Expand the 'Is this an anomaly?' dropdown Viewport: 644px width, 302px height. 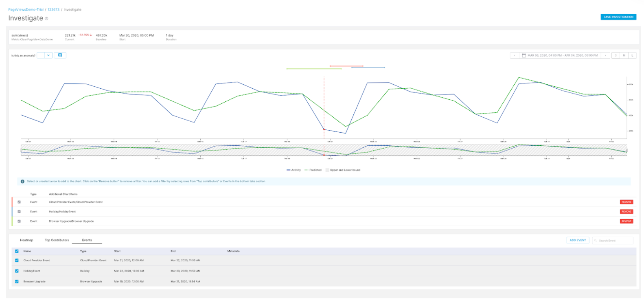[x=45, y=55]
